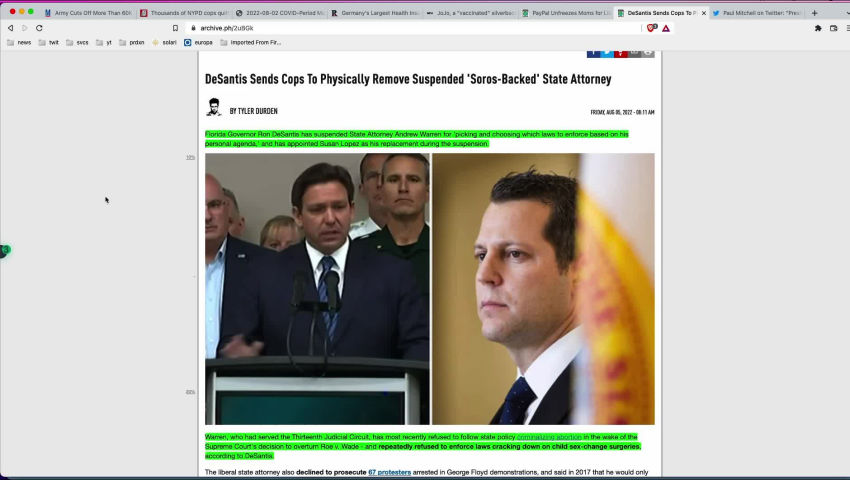Screen dimensions: 850x480
Task: Switch to the 'Army Cuts Off More Than 60K' tab
Action: click(x=88, y=13)
